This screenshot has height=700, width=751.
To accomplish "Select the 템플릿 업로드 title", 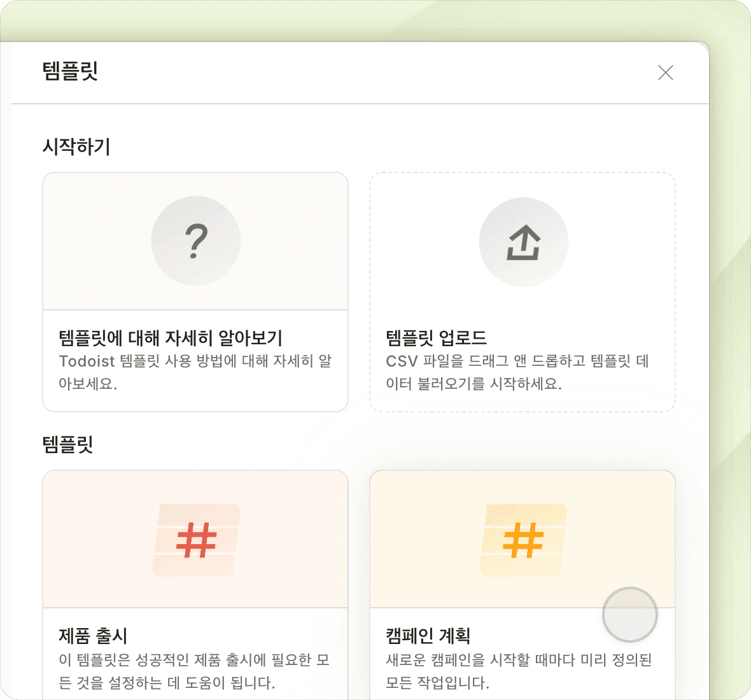I will [436, 337].
